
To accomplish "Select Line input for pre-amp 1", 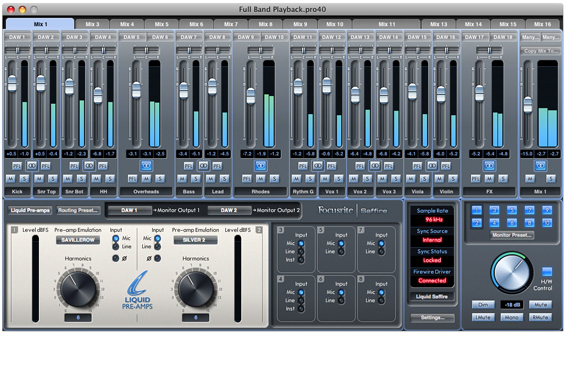I will [116, 247].
